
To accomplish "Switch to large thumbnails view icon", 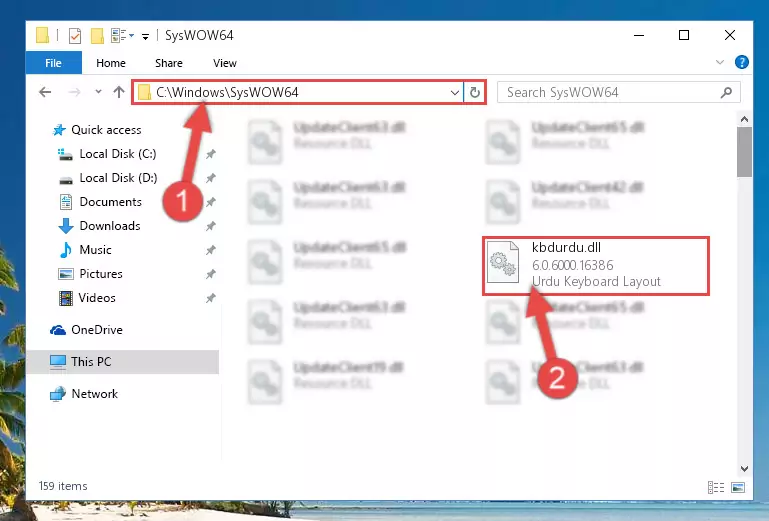I will 738,487.
